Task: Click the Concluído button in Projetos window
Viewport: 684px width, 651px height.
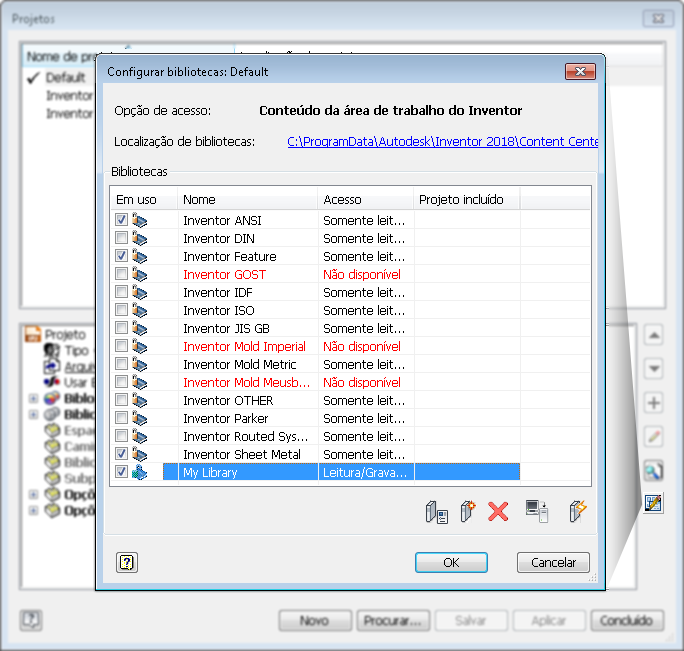Action: pos(627,620)
